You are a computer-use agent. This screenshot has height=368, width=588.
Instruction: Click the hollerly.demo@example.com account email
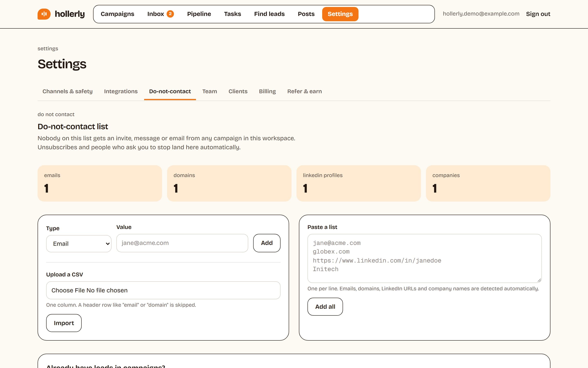(x=481, y=14)
